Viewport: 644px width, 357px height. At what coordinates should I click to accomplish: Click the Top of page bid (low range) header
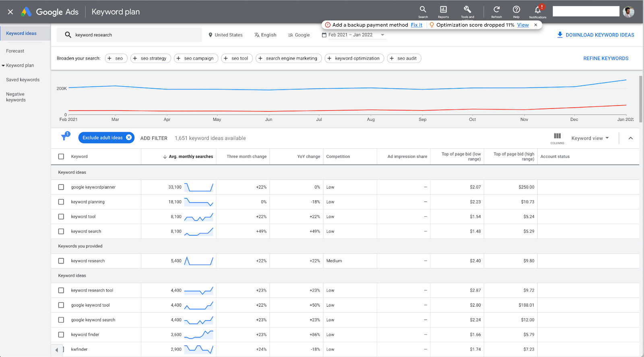461,157
